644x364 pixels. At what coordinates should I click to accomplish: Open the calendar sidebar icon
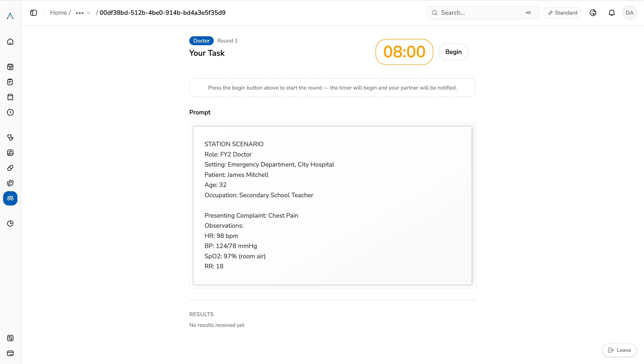(x=10, y=67)
